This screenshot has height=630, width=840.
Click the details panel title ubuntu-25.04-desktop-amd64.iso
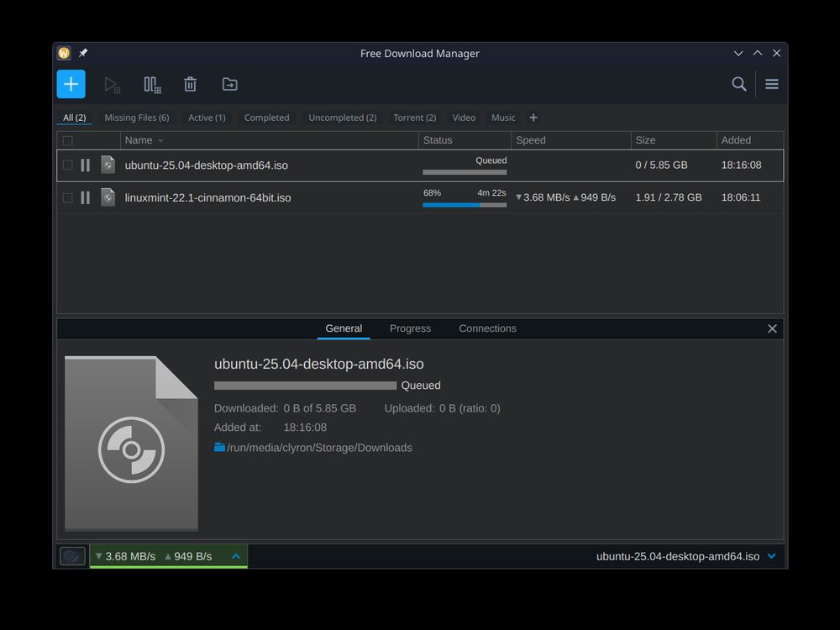click(x=318, y=365)
